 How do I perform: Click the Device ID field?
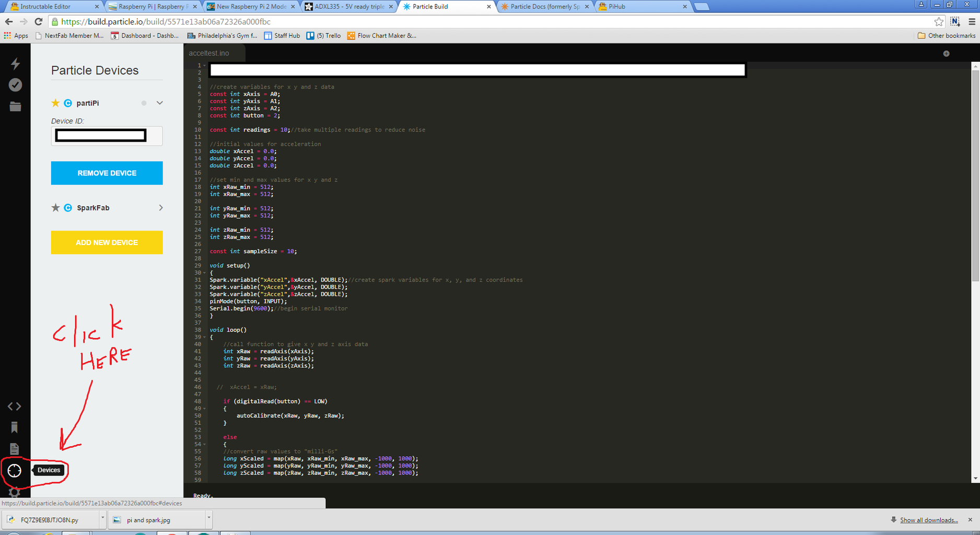(107, 136)
